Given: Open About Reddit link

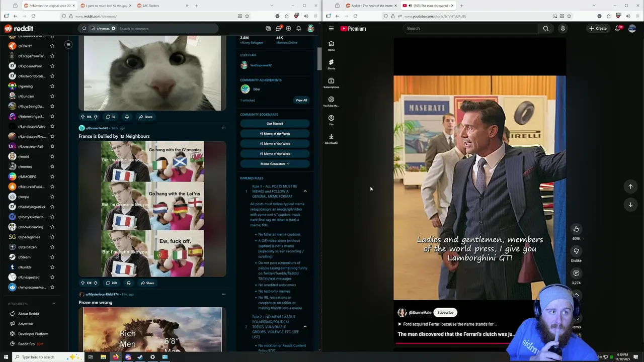Looking at the screenshot, I should [x=29, y=314].
